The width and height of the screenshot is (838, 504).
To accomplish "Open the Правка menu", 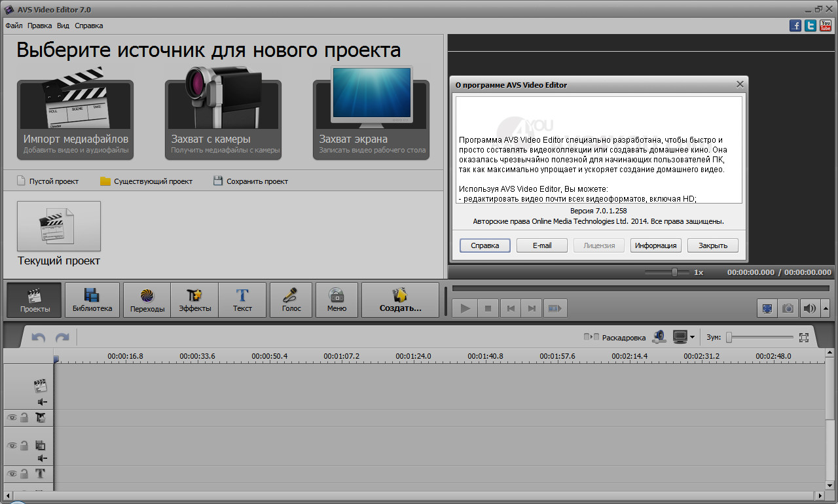I will [x=39, y=26].
